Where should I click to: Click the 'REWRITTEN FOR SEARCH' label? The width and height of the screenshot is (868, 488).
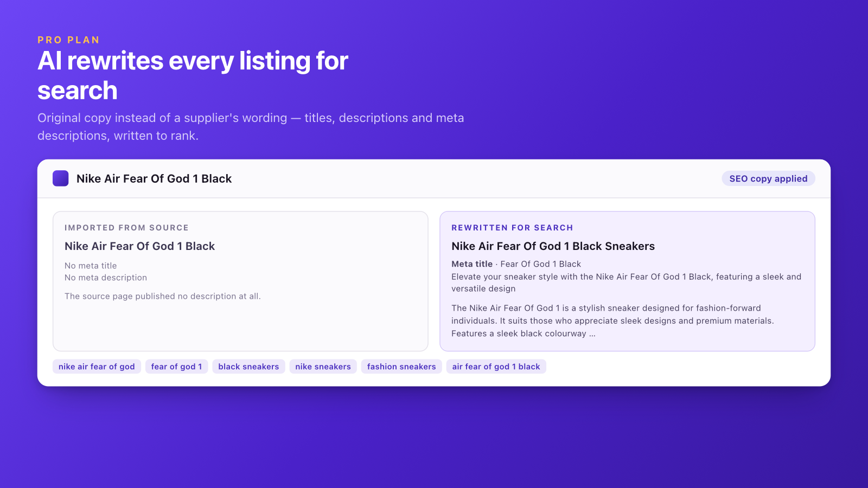512,228
